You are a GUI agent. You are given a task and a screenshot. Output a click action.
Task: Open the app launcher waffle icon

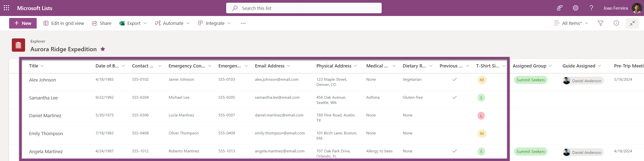(x=6, y=8)
